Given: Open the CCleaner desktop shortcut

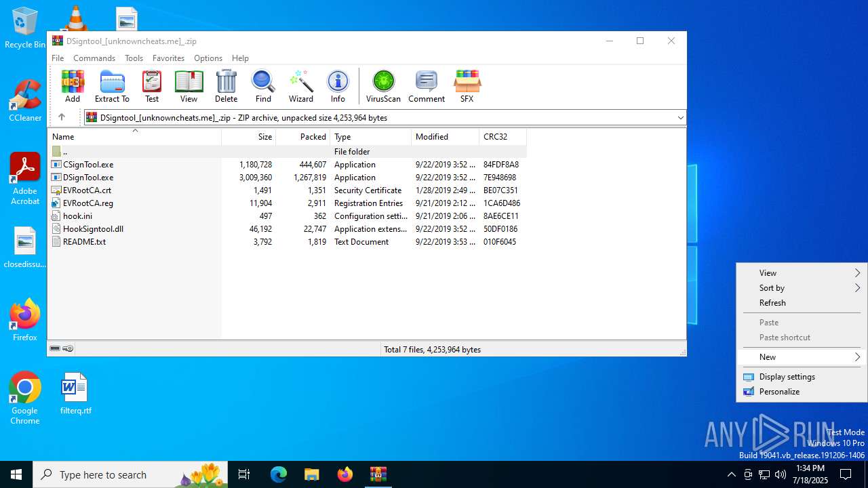Looking at the screenshot, I should [25, 100].
